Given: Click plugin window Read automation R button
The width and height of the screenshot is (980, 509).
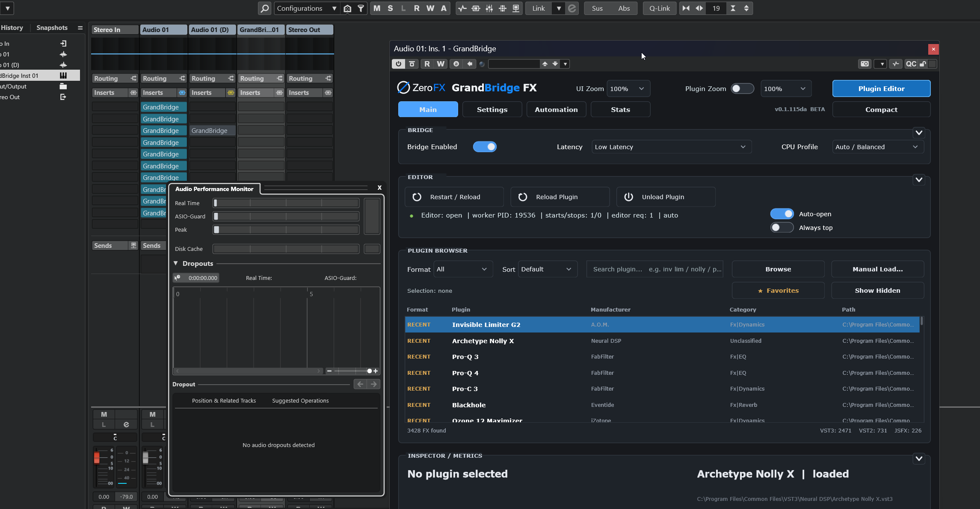Looking at the screenshot, I should [427, 64].
